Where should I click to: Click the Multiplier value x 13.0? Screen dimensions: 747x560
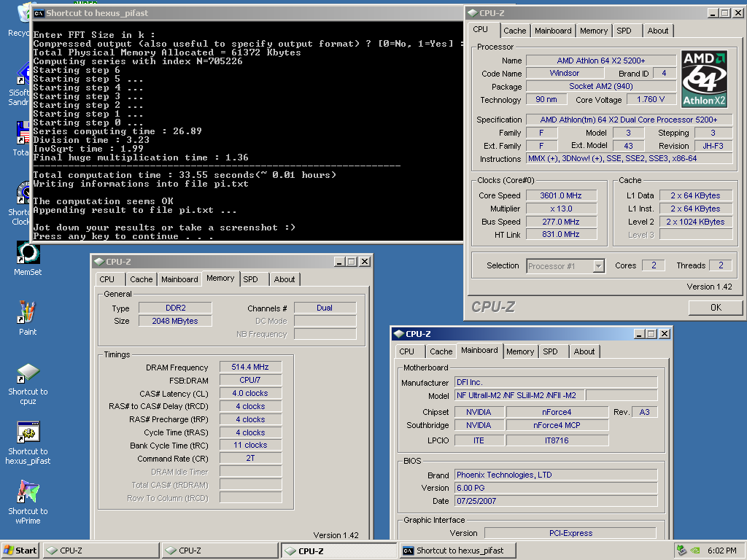(x=561, y=209)
